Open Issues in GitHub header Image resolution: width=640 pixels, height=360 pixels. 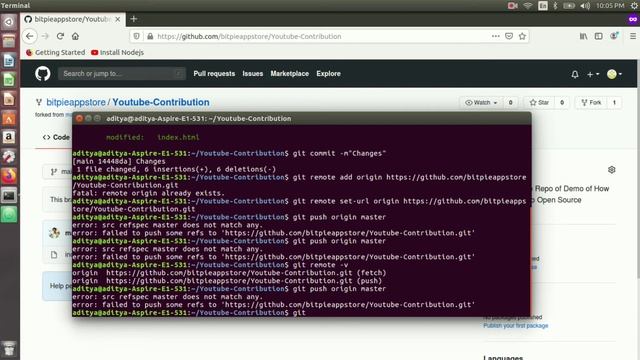pyautogui.click(x=253, y=74)
